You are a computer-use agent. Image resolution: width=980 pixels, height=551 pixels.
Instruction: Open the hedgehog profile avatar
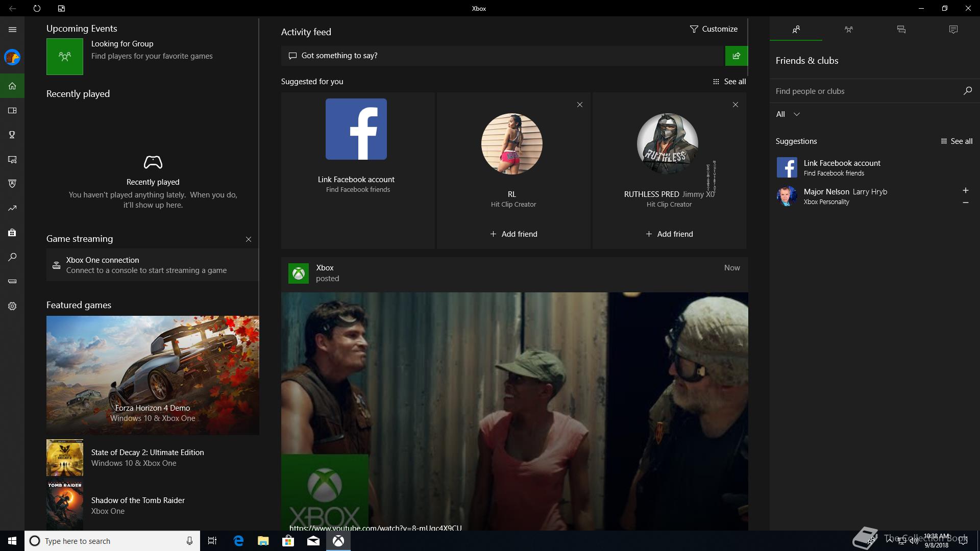pos(12,57)
